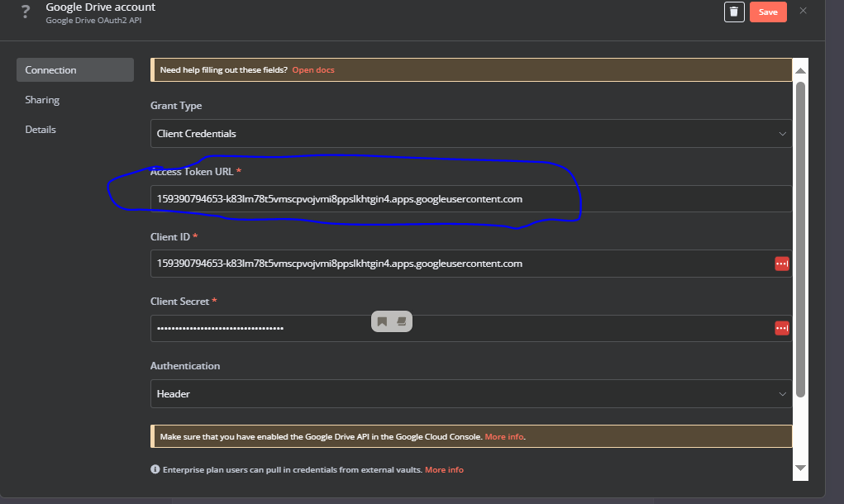Save the Google Drive credential

[768, 12]
